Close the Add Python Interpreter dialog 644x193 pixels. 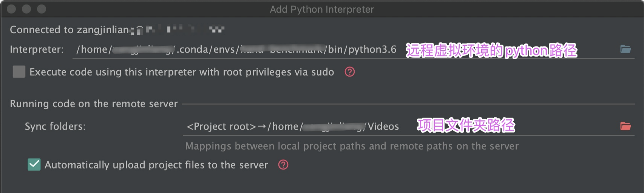[x=12, y=9]
